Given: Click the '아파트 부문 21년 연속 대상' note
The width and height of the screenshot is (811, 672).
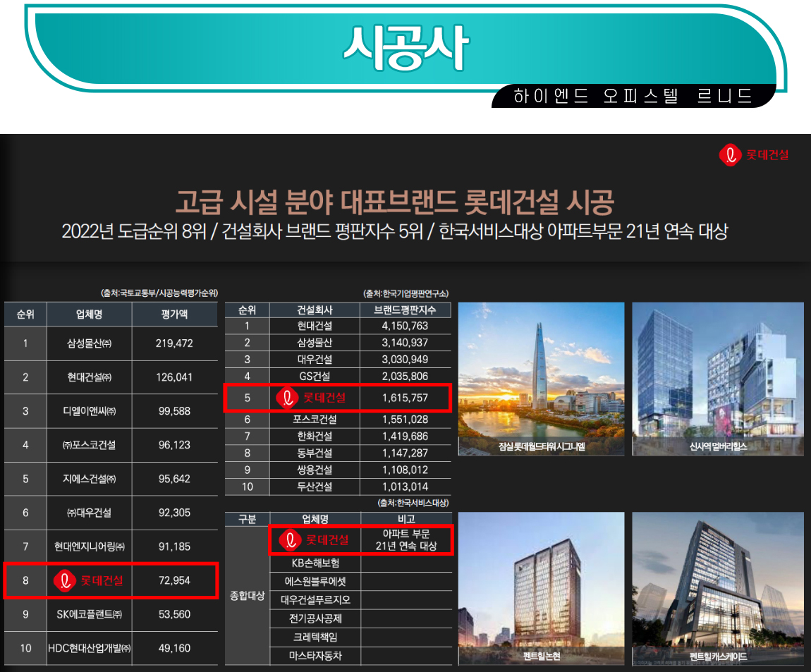Looking at the screenshot, I should [406, 539].
